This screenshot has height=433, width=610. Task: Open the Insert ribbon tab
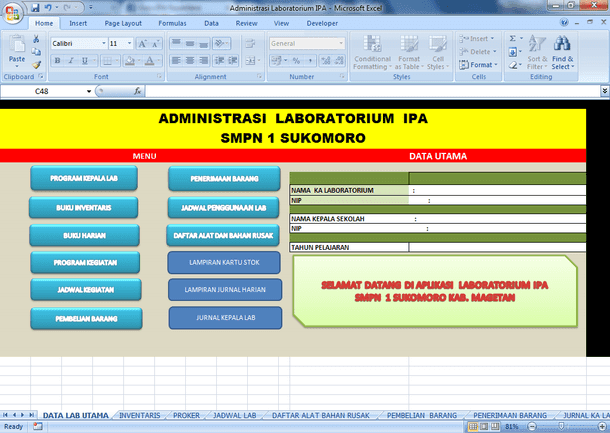(78, 23)
